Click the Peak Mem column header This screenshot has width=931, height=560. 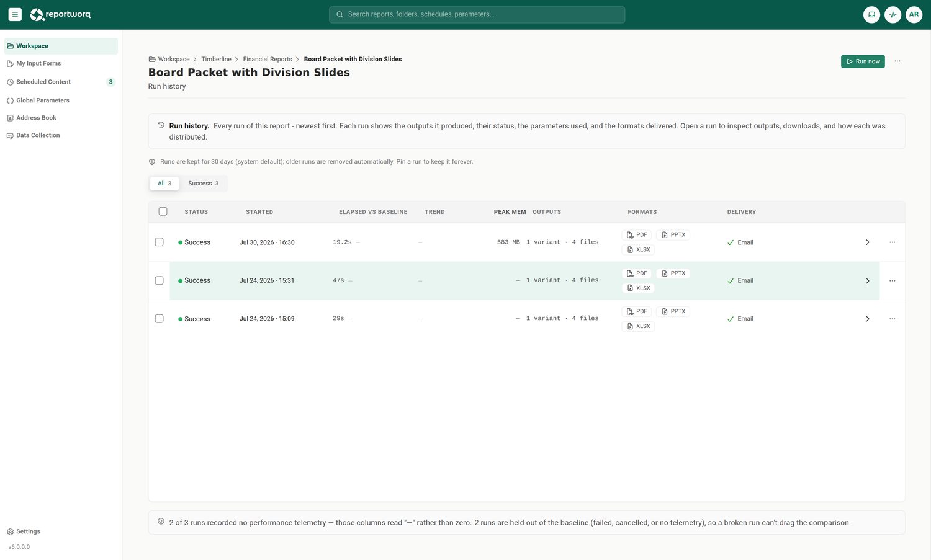pyautogui.click(x=510, y=212)
